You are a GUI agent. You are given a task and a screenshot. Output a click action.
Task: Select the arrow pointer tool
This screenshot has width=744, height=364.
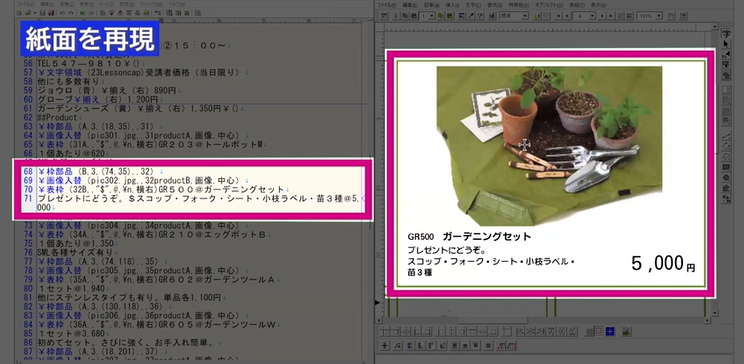[725, 44]
